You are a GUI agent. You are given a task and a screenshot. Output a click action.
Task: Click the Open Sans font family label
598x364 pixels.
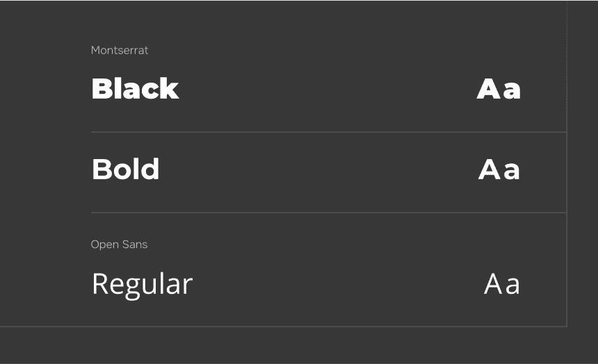119,245
